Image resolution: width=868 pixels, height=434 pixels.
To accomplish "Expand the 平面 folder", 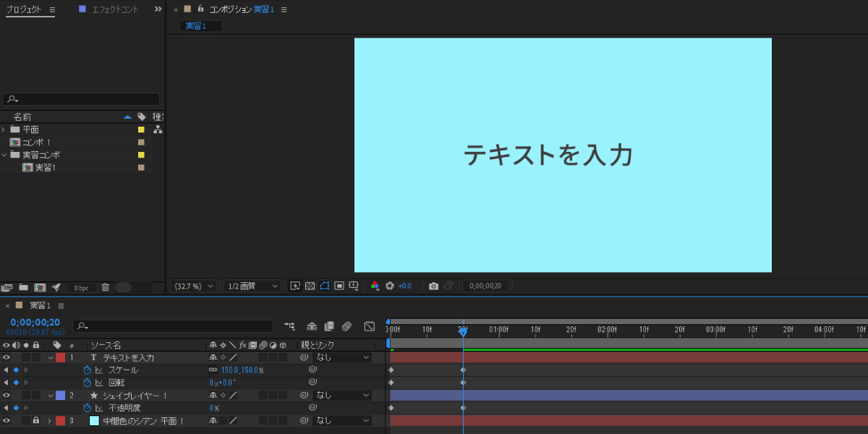I will (x=4, y=129).
